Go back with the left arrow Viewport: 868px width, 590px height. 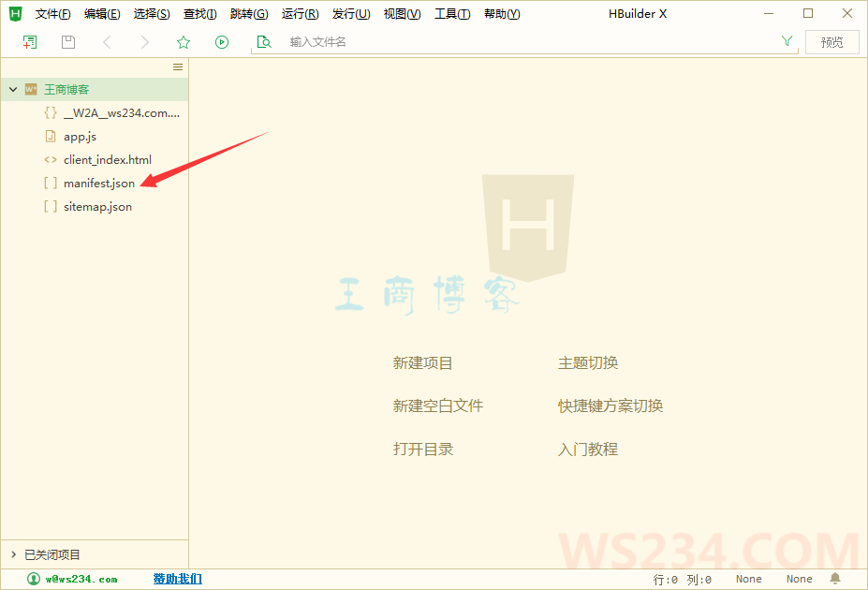[x=107, y=42]
